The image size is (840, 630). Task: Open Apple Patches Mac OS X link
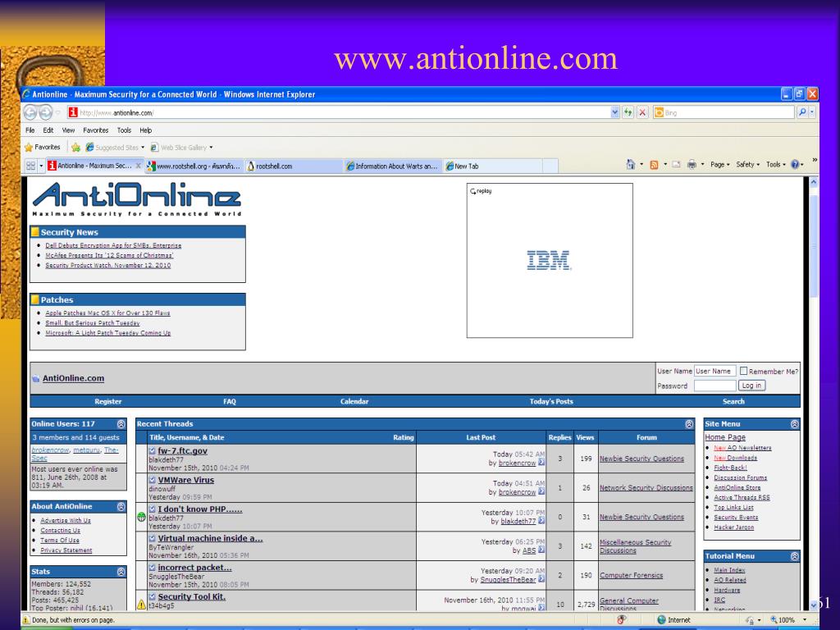107,313
